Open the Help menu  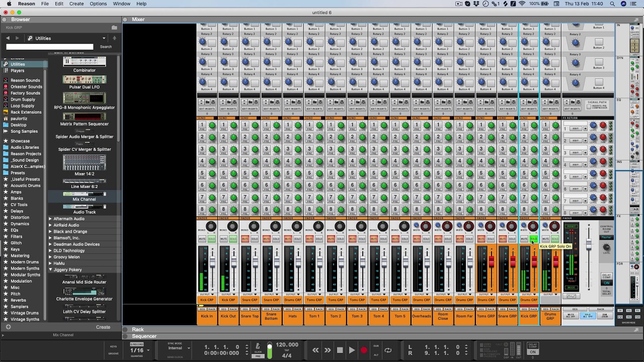pos(141,4)
